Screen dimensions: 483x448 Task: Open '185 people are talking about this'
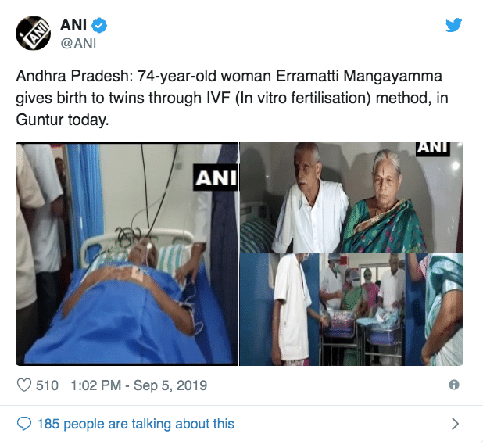(x=136, y=424)
